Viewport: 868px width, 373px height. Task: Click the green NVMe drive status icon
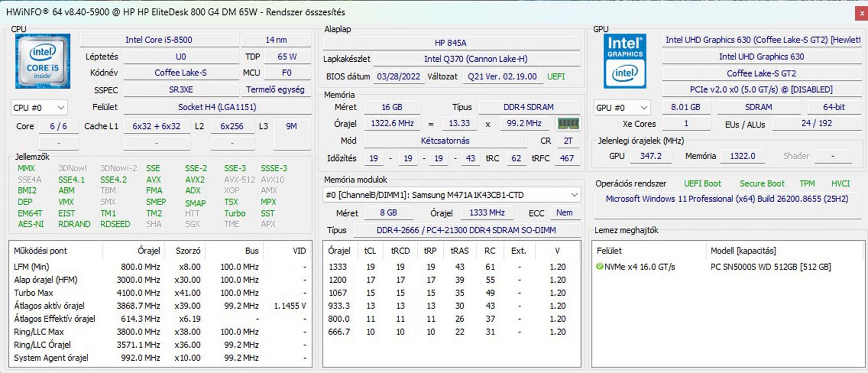click(600, 267)
